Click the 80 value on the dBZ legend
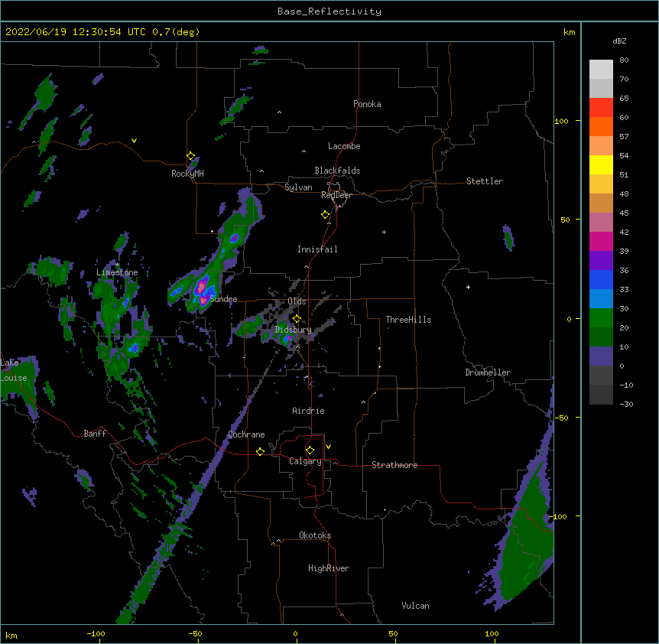659x644 pixels. (624, 60)
